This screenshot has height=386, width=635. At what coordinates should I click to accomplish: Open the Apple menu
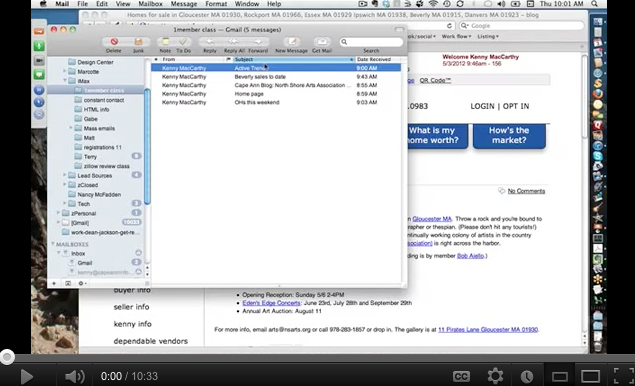[43, 4]
